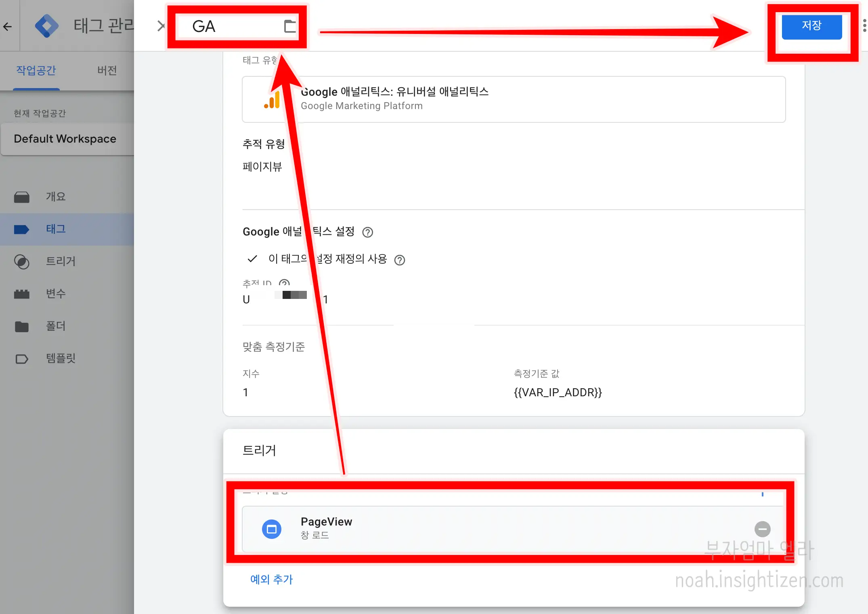This screenshot has height=614, width=868.
Task: Click help icon next to 설정 재정의 사용
Action: point(399,260)
